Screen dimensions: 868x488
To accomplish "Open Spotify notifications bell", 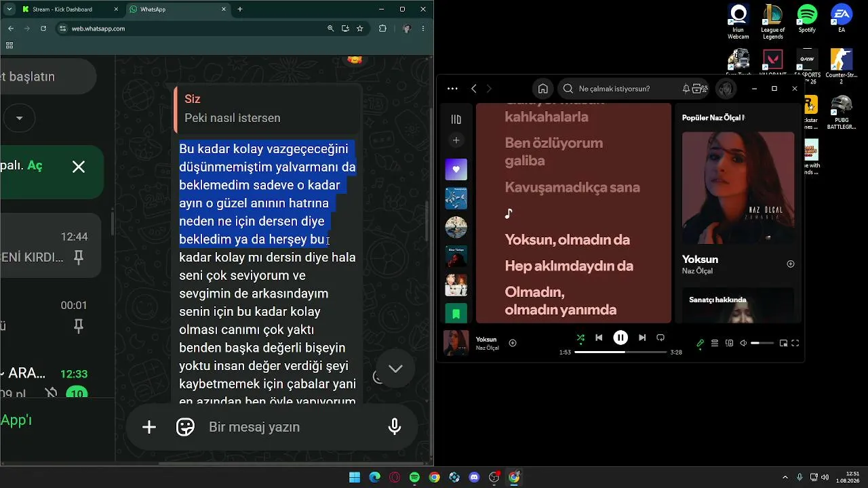I will (686, 89).
